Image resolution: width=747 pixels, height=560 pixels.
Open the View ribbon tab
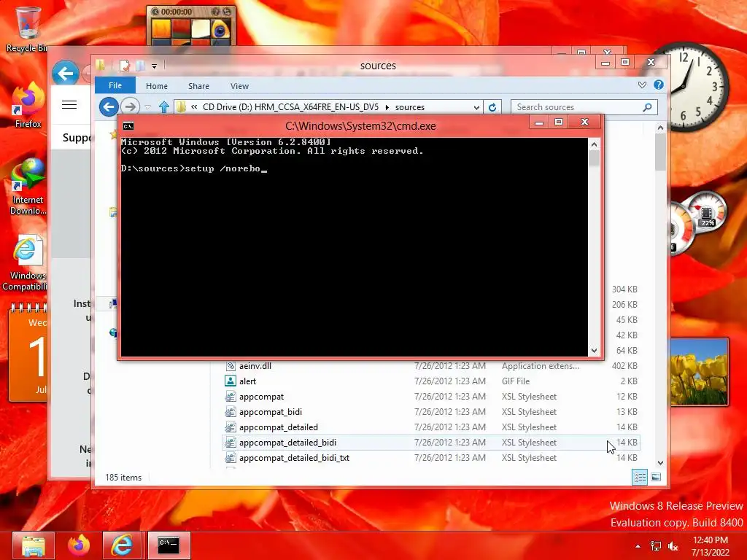239,86
